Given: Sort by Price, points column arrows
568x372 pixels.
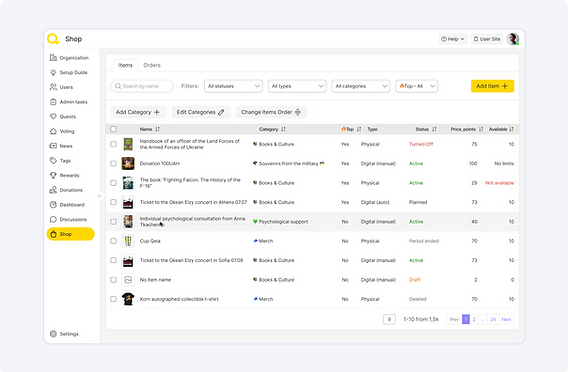Looking at the screenshot, I should click(x=481, y=129).
